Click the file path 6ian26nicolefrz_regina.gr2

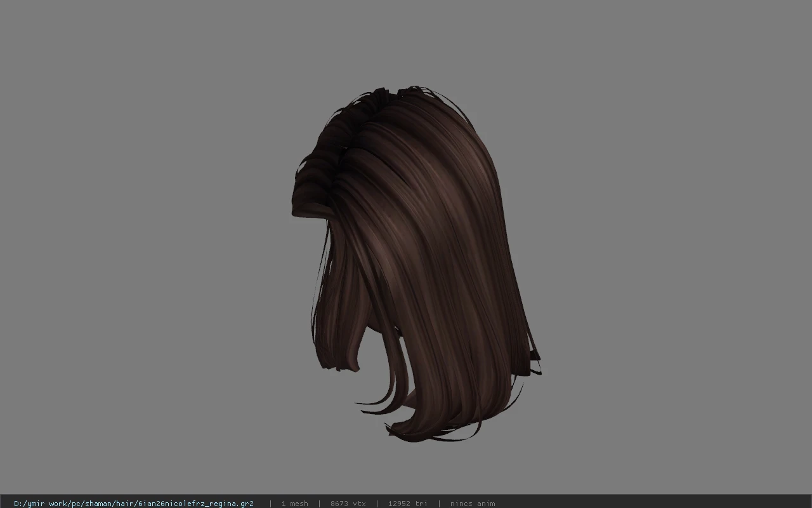tap(133, 504)
